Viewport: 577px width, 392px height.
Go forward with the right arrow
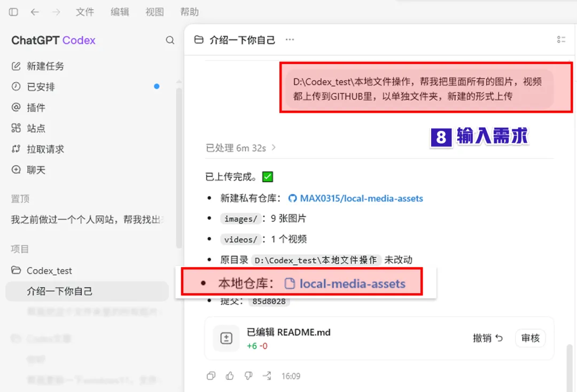[x=56, y=12]
